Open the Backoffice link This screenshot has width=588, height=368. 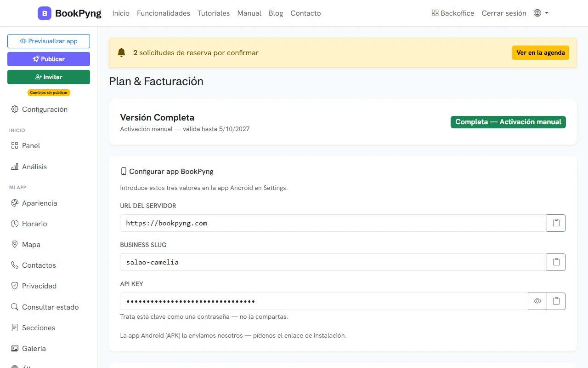[x=453, y=13]
